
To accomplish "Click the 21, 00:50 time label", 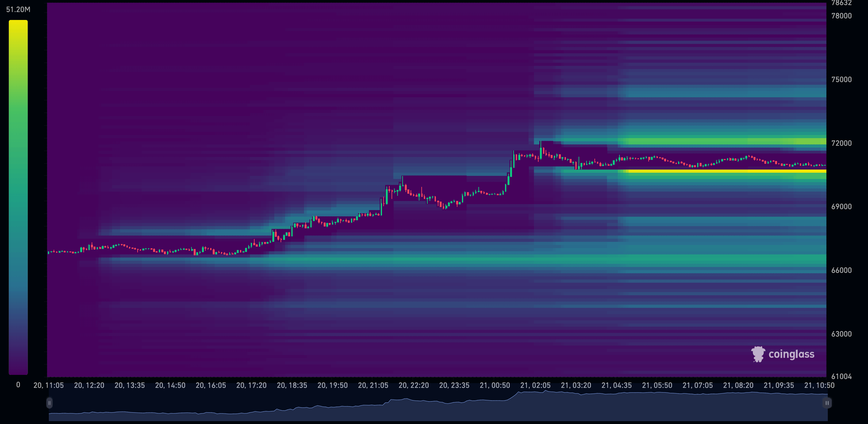I will coord(495,385).
